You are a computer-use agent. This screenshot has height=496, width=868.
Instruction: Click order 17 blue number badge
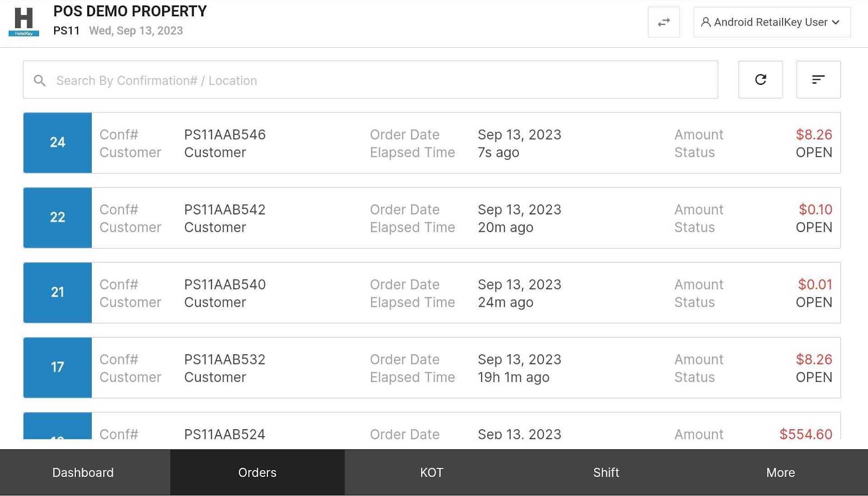click(58, 367)
